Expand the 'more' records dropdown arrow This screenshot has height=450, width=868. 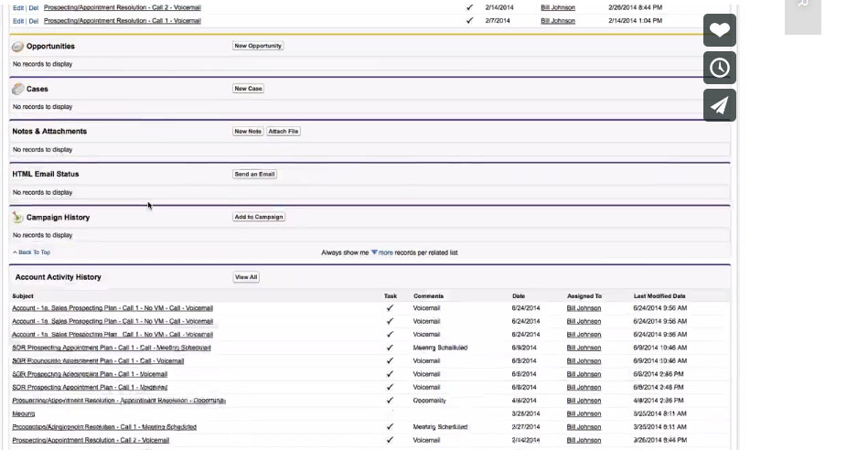click(374, 252)
